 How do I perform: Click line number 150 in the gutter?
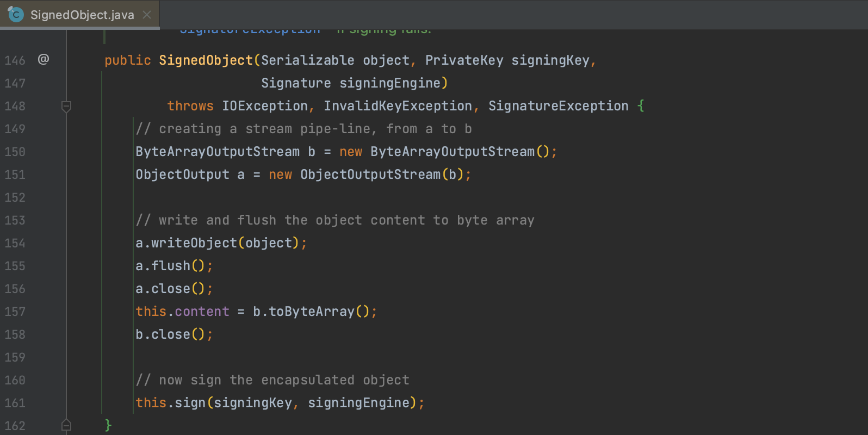(15, 152)
